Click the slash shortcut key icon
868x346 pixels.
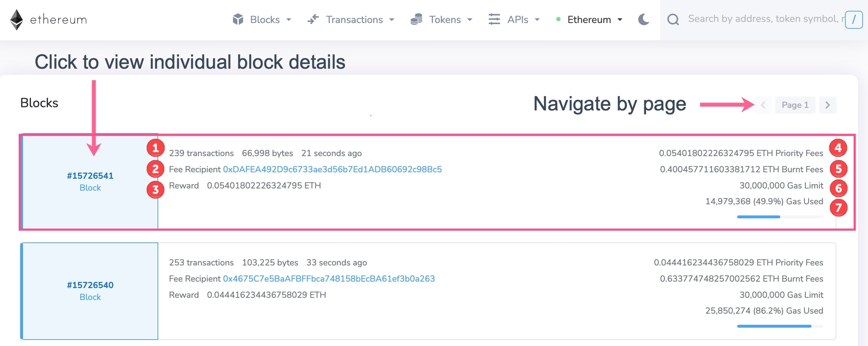click(854, 20)
